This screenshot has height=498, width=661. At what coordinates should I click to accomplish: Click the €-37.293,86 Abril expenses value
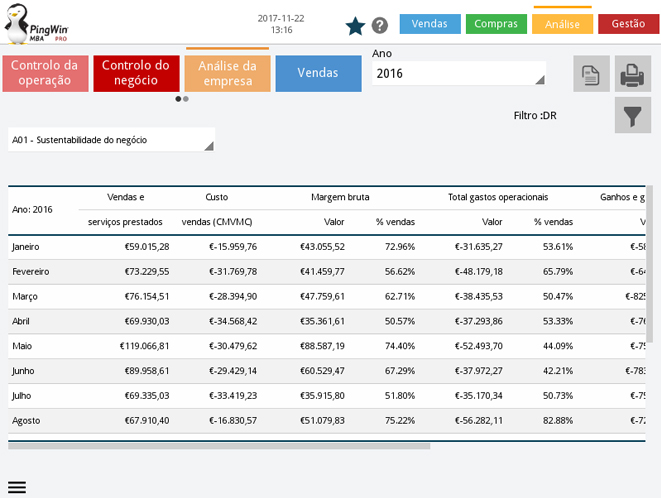(478, 321)
